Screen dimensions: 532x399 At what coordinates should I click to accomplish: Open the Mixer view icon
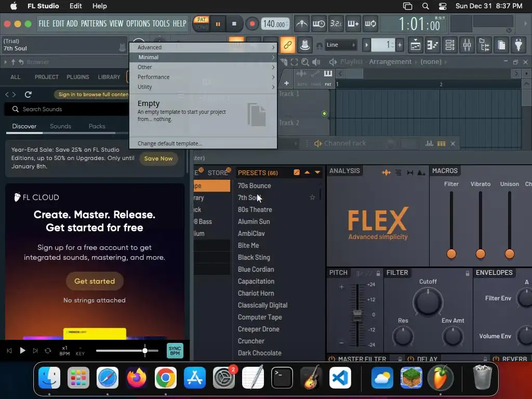click(467, 45)
